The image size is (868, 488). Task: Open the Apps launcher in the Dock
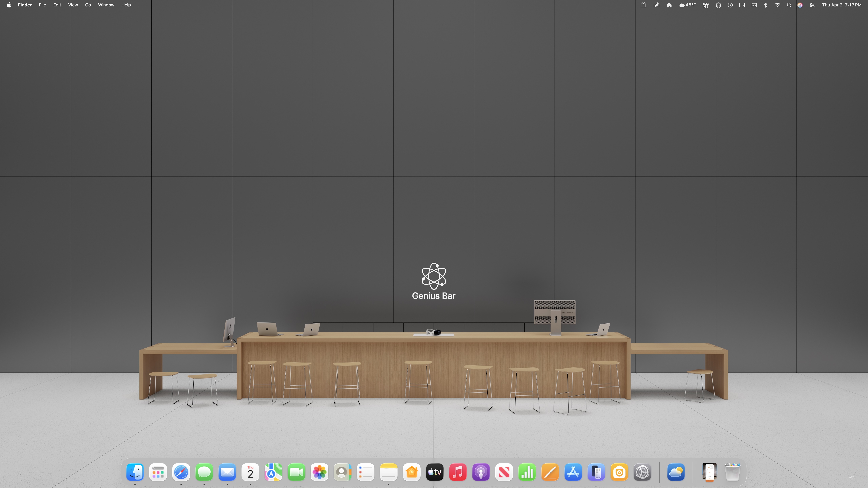click(158, 472)
